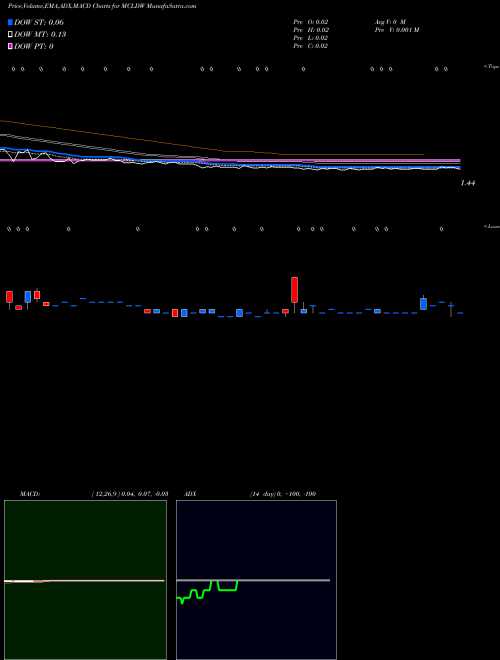Select the chart title mentioning MCLDW MunafaSutra.com
Screen dimensions: 500x660
tap(102, 7)
